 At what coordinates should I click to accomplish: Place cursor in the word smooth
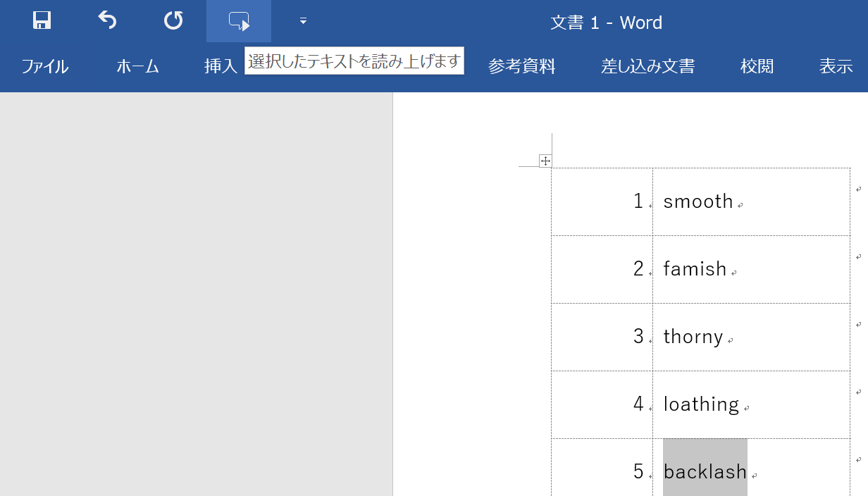(698, 202)
